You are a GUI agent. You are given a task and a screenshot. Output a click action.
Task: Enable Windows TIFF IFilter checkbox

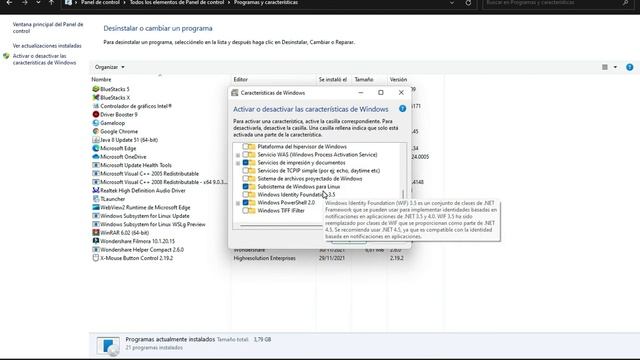pos(245,211)
